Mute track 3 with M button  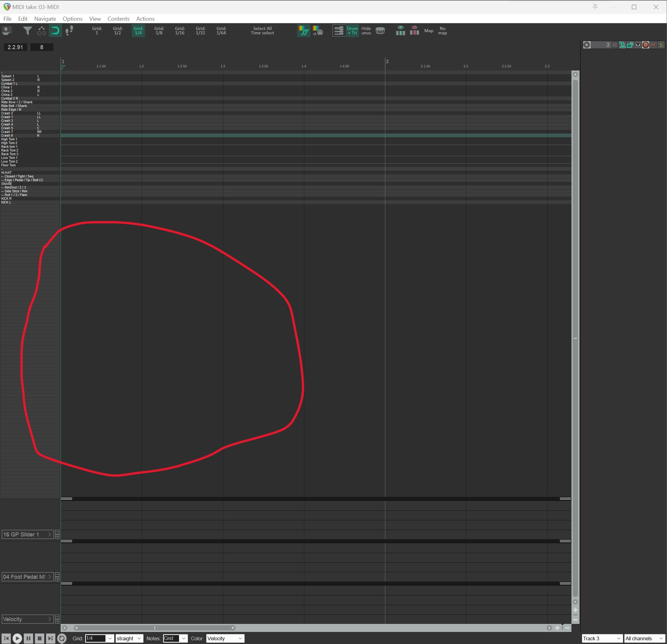(x=653, y=45)
